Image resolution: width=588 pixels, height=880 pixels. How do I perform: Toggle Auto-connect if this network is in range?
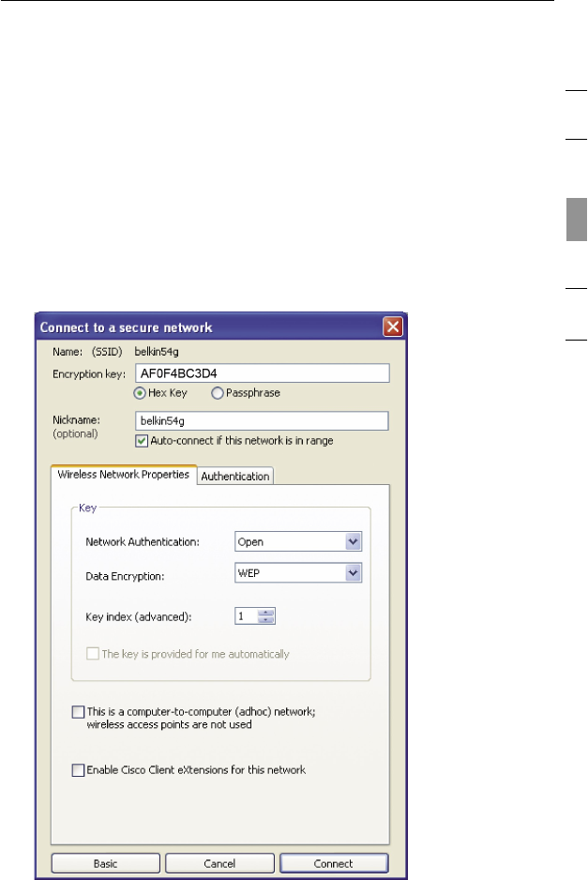[142, 441]
